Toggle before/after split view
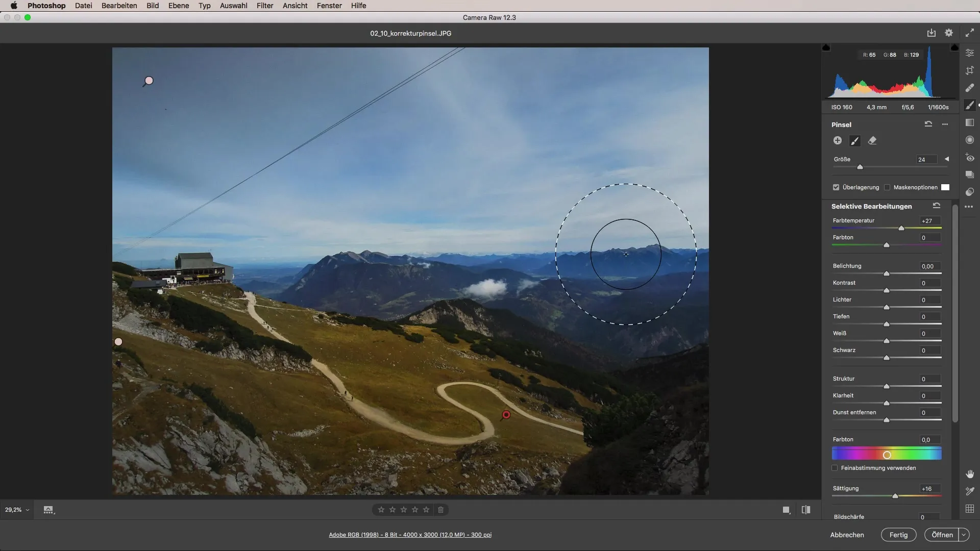 click(x=806, y=510)
